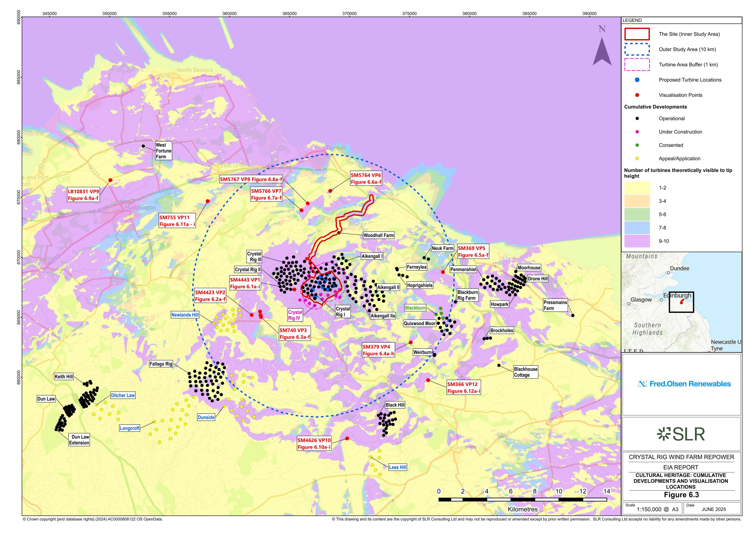Screen dimensions: 756x535
Task: Click the Woodhall Farm label
Action: (x=379, y=235)
